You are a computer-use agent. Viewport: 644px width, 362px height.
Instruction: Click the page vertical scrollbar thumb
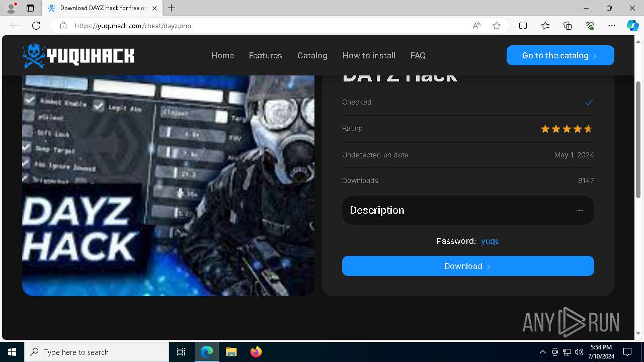(x=638, y=139)
